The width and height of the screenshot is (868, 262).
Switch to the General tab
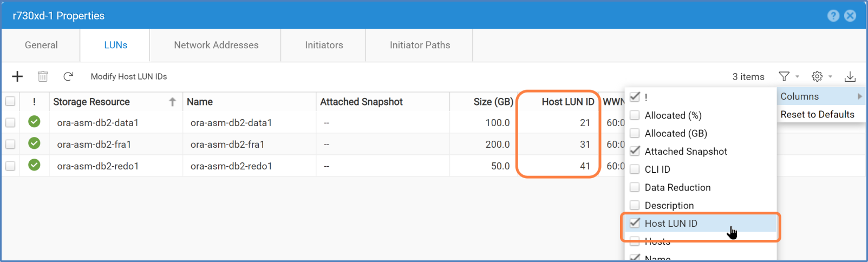point(41,45)
